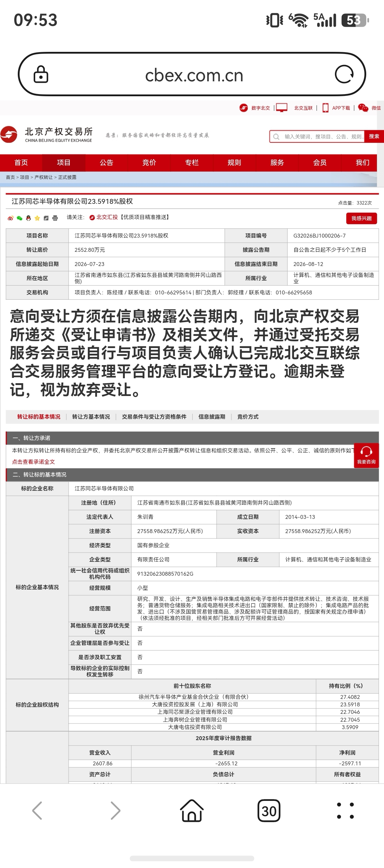Click the 产权转让 breadcrumb link
Screen dimensions: 384x868
tap(43, 177)
